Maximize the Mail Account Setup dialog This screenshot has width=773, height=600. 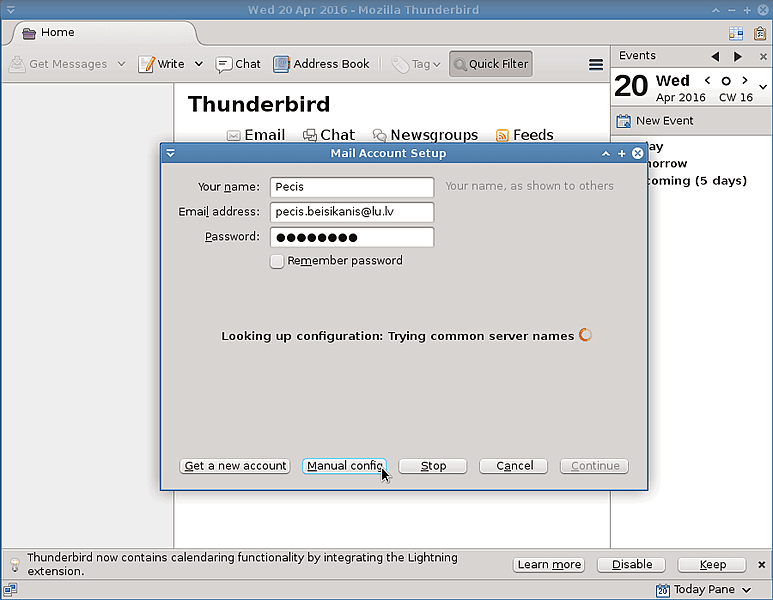point(621,154)
